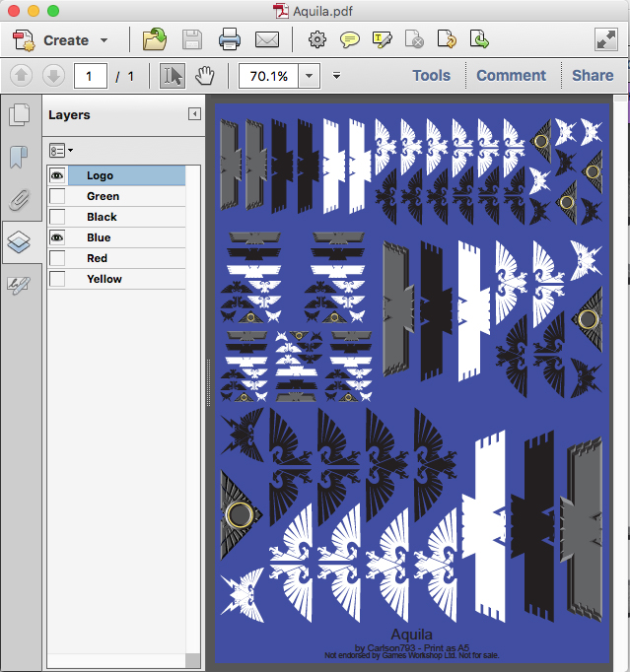Open the Attachments paperclip panel
630x672 pixels.
[19, 200]
